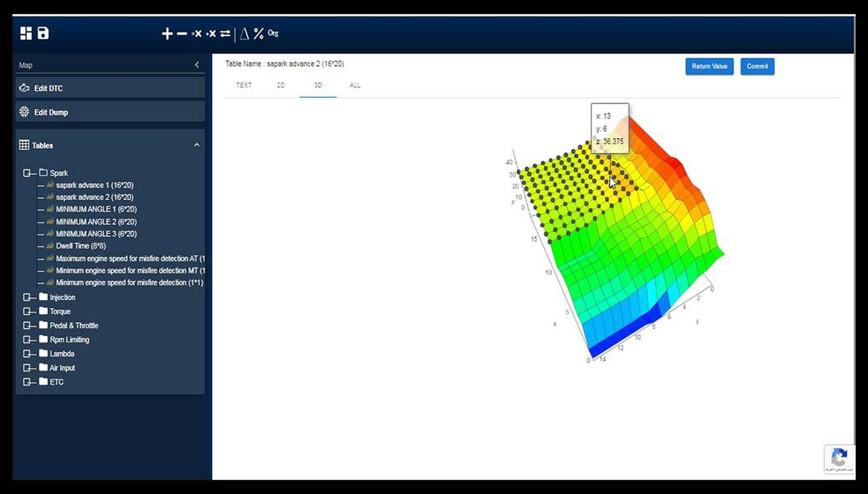Open 'Minimum engine speed for misfire detection MT'
The height and width of the screenshot is (494, 868).
click(130, 271)
